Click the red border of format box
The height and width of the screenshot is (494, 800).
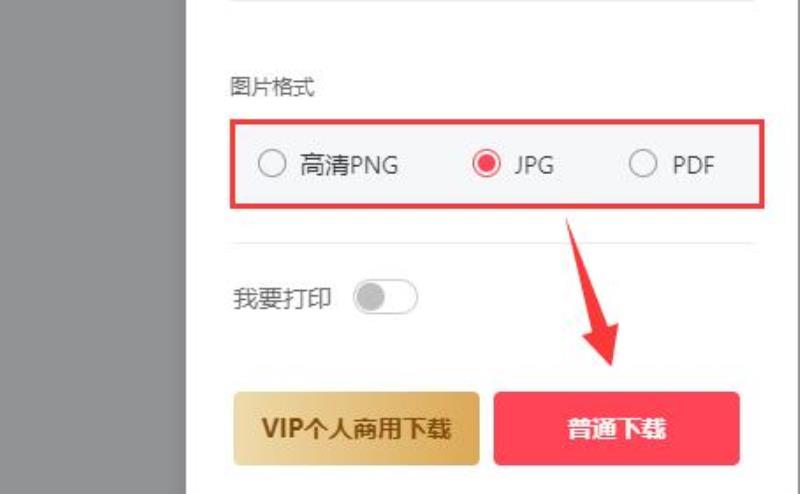(497, 123)
